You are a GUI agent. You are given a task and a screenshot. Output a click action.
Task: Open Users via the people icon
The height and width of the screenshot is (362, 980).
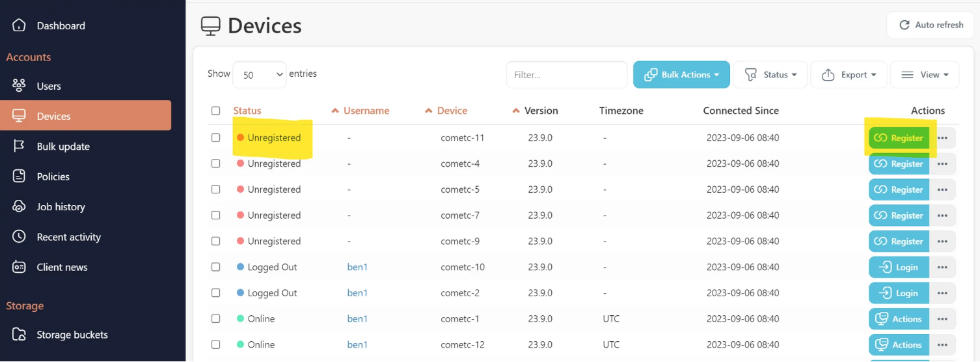click(20, 86)
